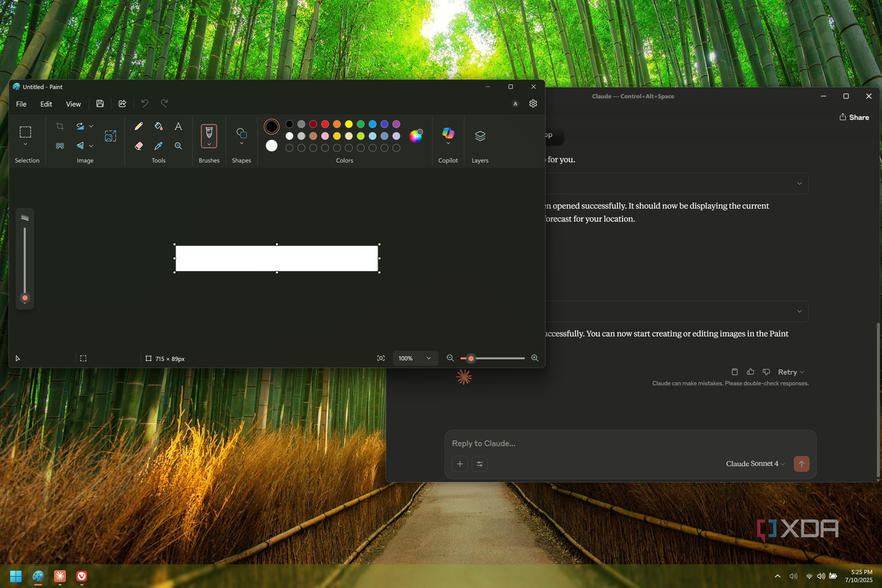Viewport: 882px width, 588px height.
Task: Open the 100% zoom level dropdown
Action: tap(415, 358)
